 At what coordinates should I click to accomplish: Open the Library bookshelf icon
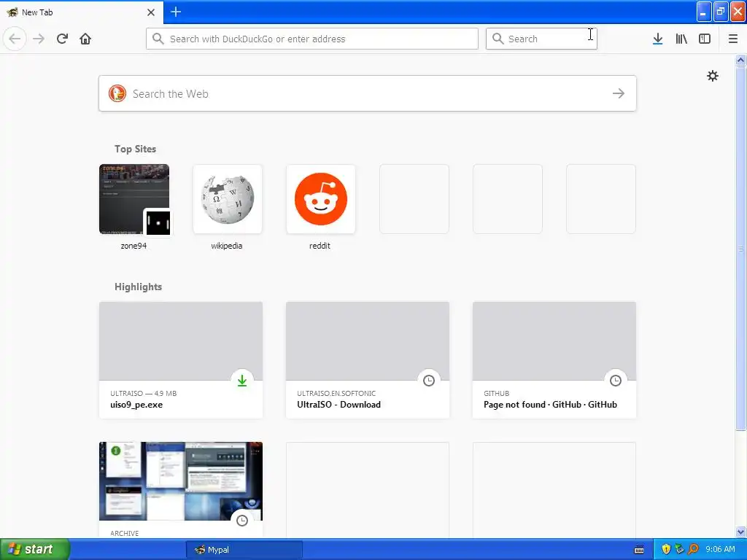[681, 39]
